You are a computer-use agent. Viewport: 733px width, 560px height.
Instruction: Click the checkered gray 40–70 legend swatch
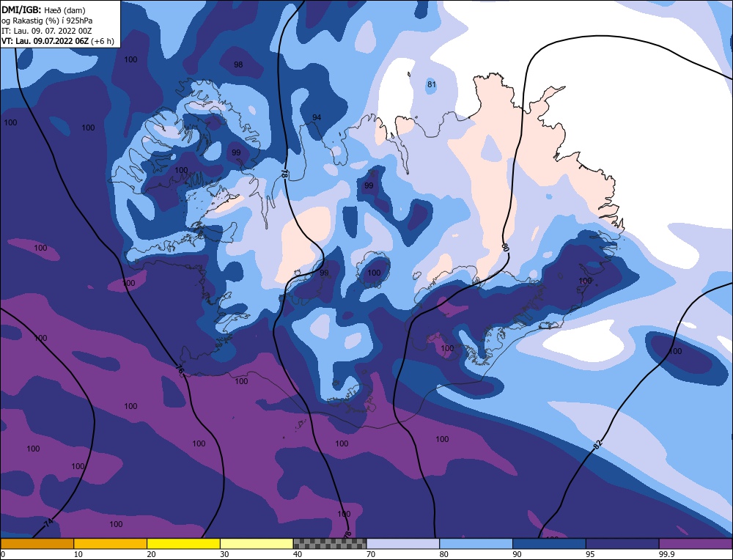coord(330,544)
